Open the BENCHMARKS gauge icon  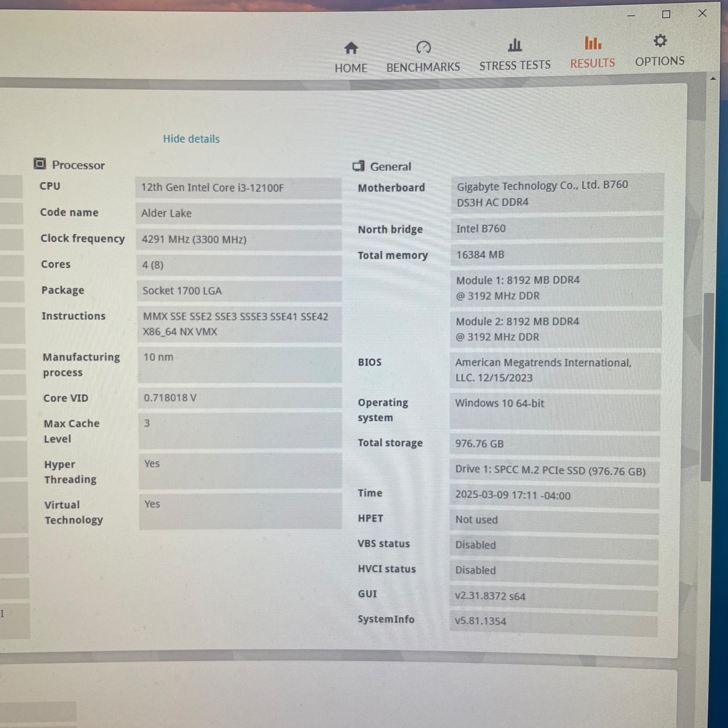(x=423, y=47)
